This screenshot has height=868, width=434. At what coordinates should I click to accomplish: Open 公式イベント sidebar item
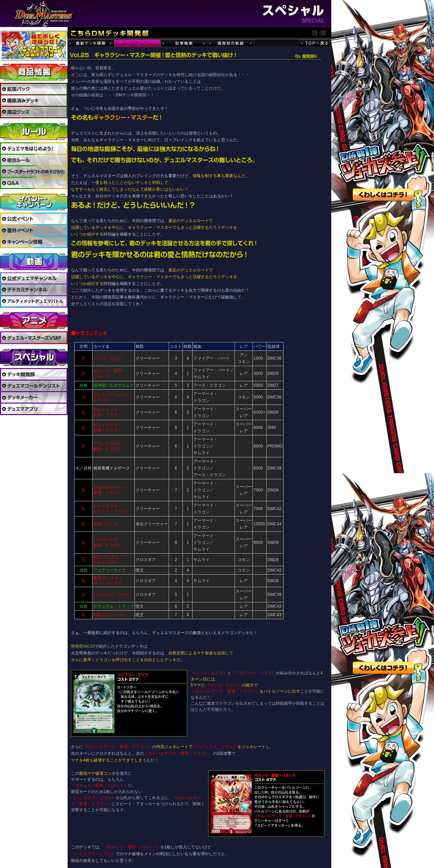coord(34,219)
